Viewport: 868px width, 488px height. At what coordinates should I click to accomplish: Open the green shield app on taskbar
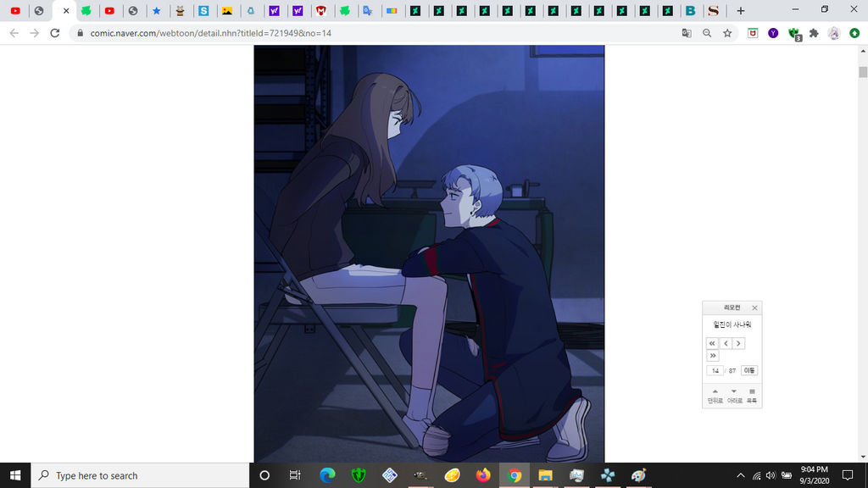pyautogui.click(x=359, y=475)
